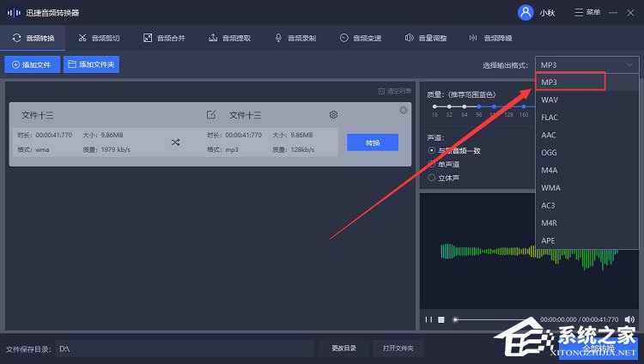Mute preview with the speaker icon
The image size is (644, 364).
[629, 319]
